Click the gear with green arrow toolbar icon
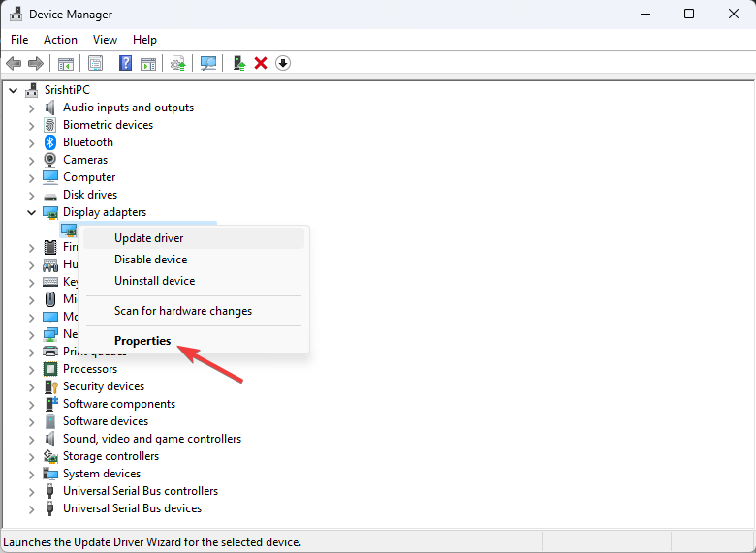Image resolution: width=756 pixels, height=553 pixels. 178,63
